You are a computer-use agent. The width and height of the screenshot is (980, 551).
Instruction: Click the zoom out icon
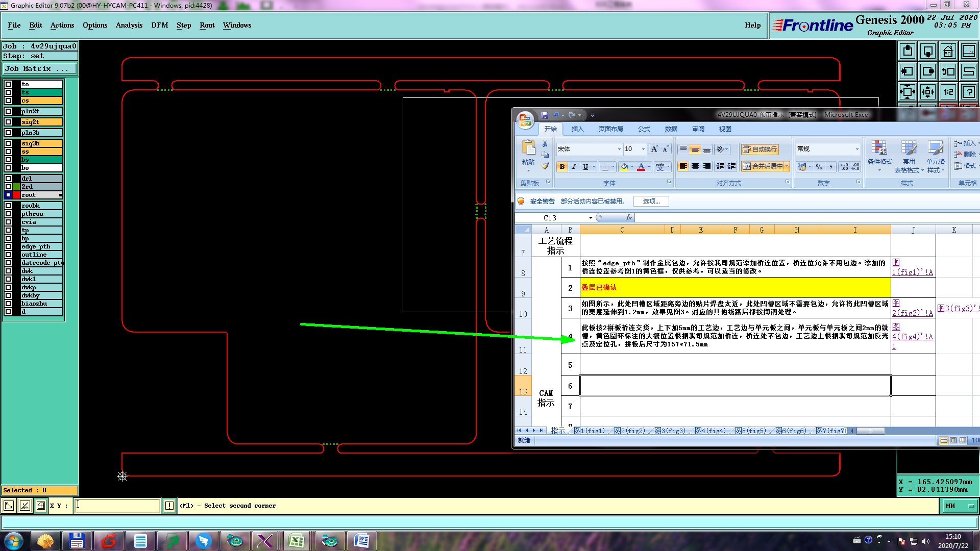tap(928, 92)
